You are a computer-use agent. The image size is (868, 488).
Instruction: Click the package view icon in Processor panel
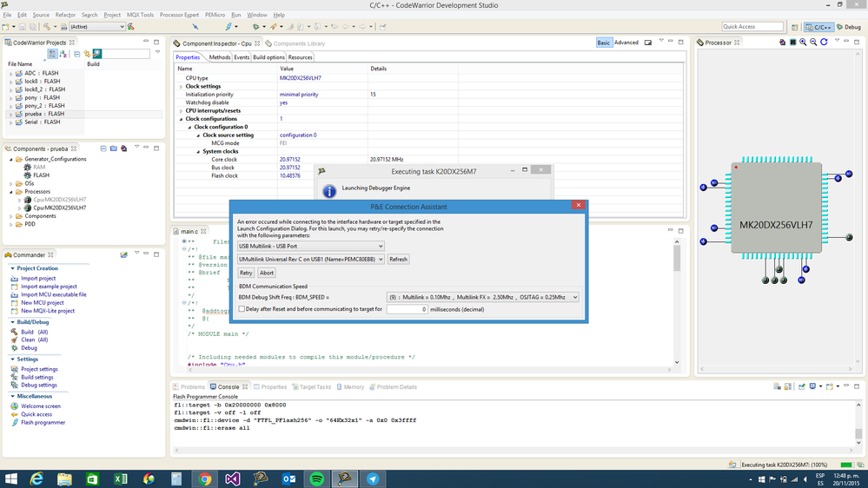792,42
